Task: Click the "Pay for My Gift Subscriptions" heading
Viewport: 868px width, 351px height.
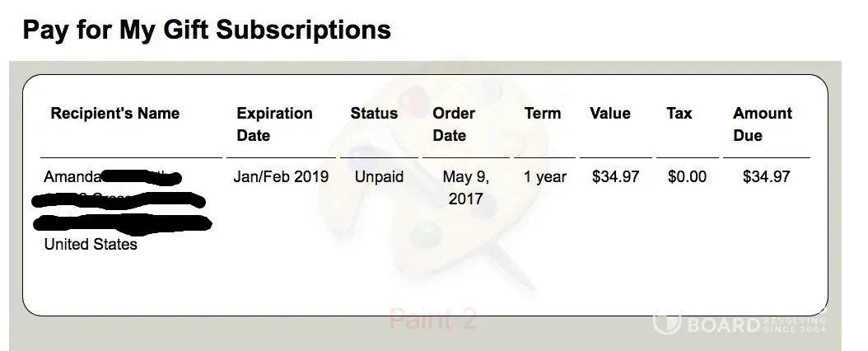Action: (206, 30)
